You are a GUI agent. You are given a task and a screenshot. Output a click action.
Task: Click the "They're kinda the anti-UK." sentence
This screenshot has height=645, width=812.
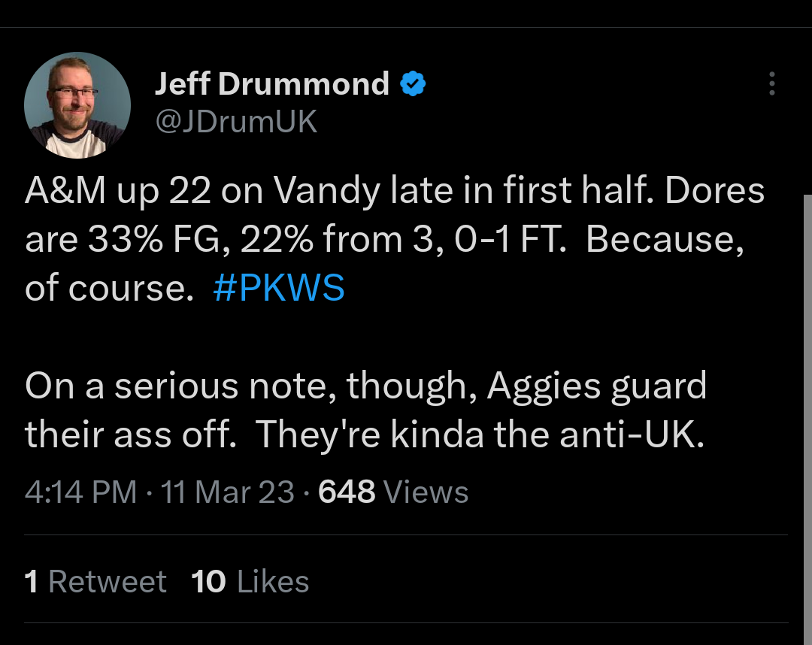click(480, 436)
